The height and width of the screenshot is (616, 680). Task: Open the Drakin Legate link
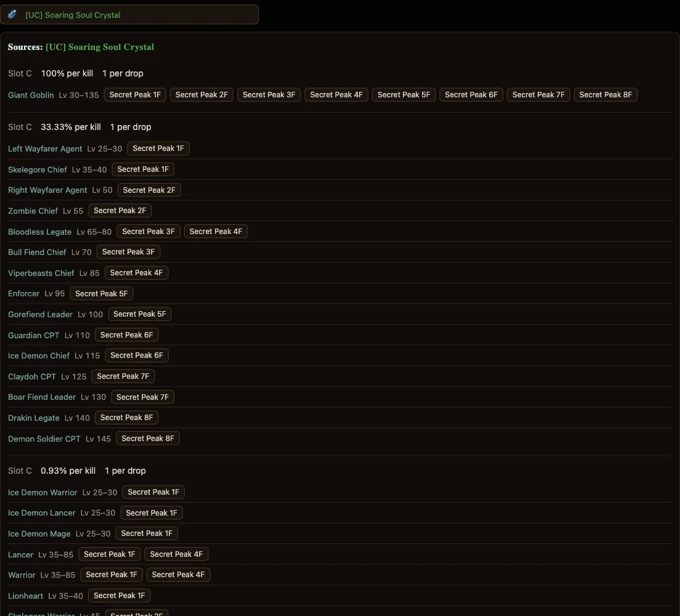tap(34, 418)
